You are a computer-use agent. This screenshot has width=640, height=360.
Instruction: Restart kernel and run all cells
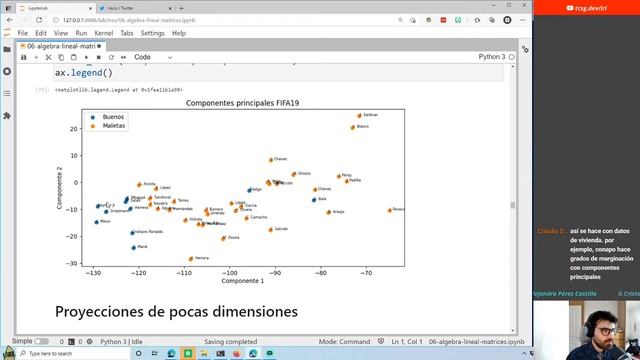123,58
